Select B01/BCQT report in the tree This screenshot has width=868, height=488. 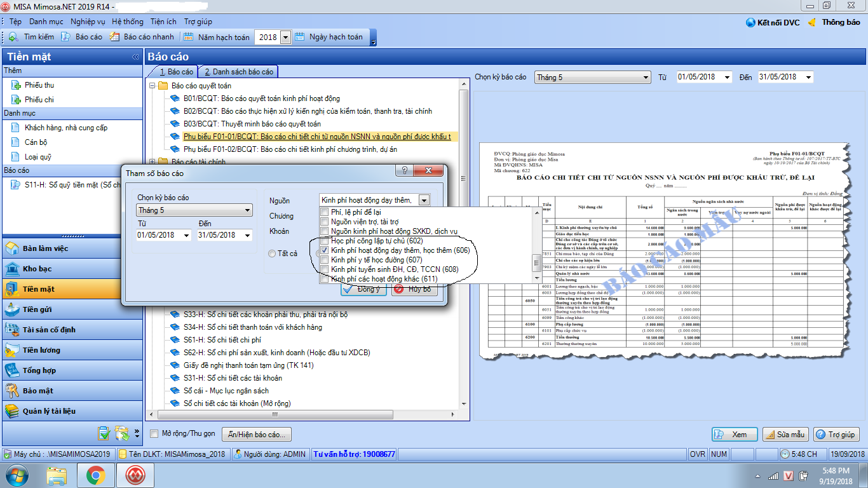pyautogui.click(x=261, y=98)
